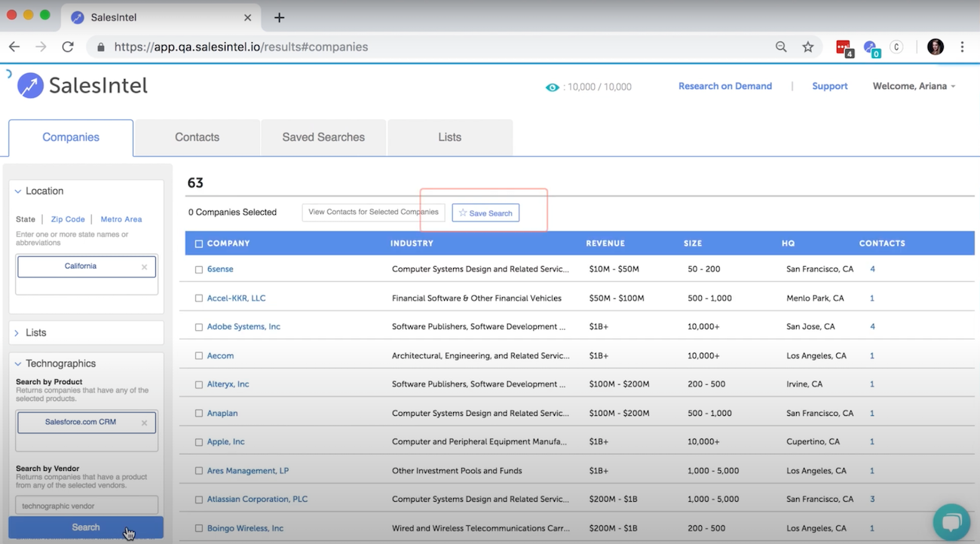This screenshot has width=980, height=544.
Task: Open the browser's three-dot menu
Action: coord(962,47)
